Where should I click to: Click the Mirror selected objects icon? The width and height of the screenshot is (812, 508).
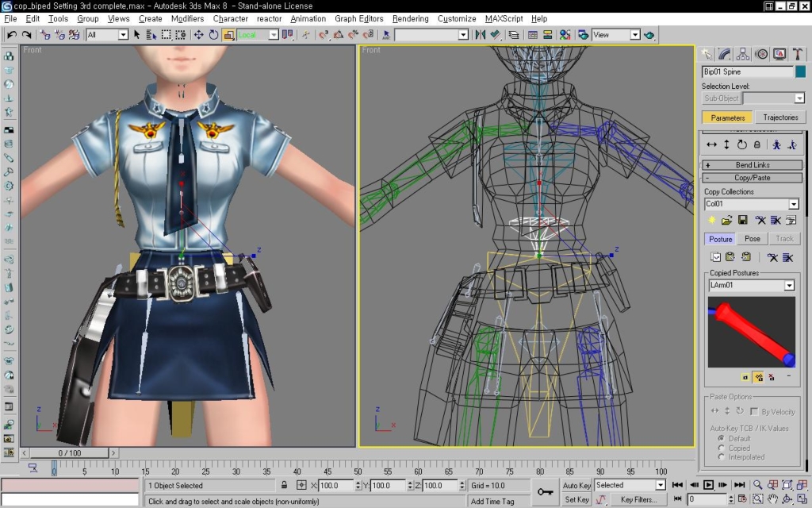click(x=480, y=35)
